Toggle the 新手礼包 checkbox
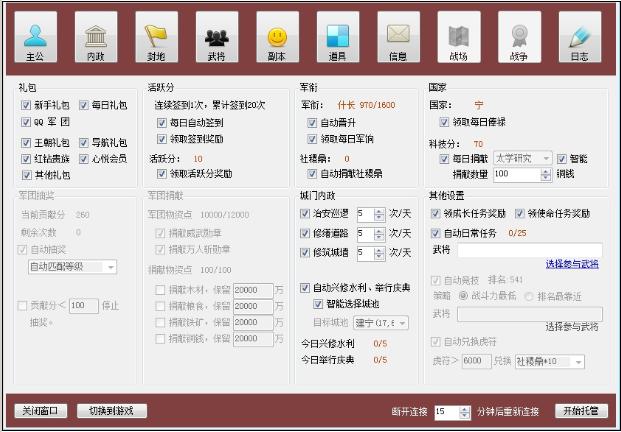621x432 pixels. tap(25, 106)
